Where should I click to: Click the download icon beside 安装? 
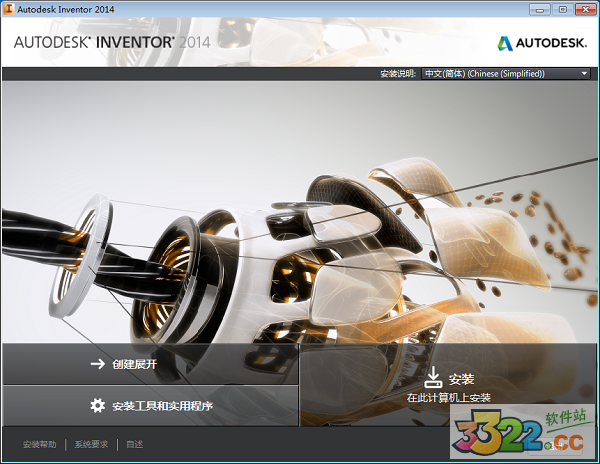click(433, 377)
